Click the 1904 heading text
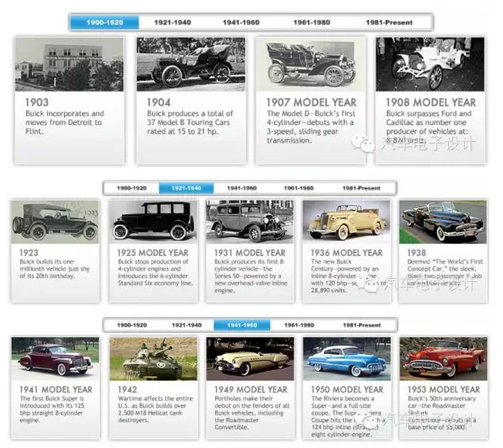The image size is (503, 448). click(x=159, y=102)
